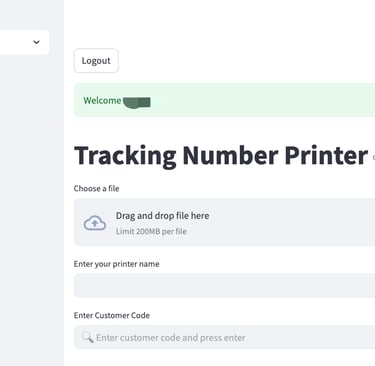The height and width of the screenshot is (366, 375).
Task: Click the 'Drag and drop file here' text
Action: (x=162, y=216)
